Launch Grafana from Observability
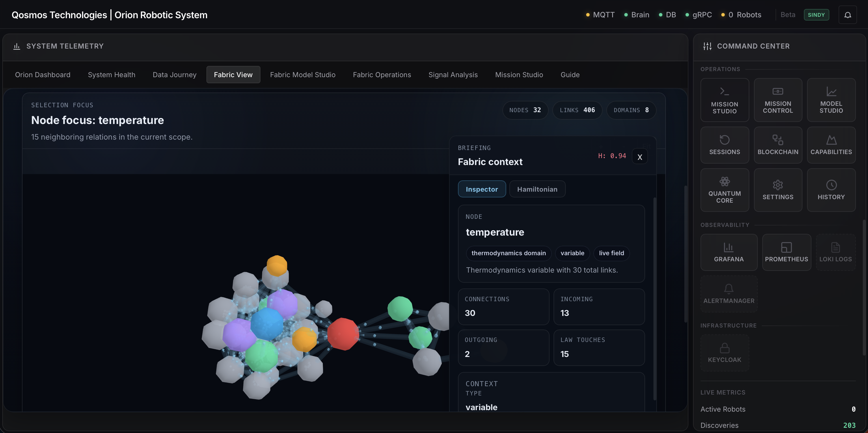The height and width of the screenshot is (433, 868). click(729, 252)
